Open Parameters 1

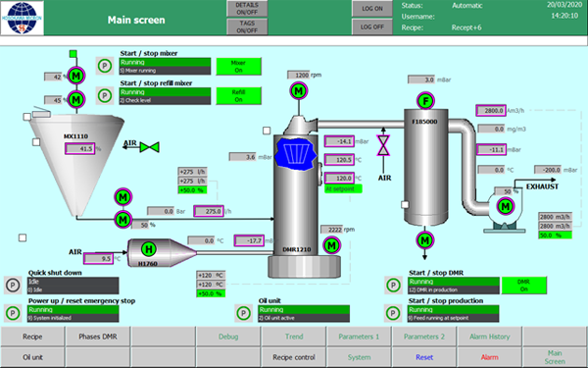[359, 337]
